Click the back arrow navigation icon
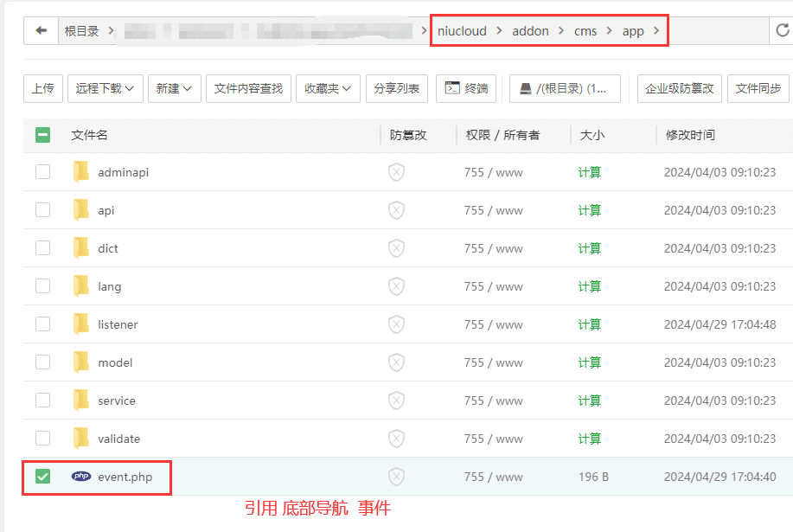Image resolution: width=793 pixels, height=532 pixels. click(41, 31)
